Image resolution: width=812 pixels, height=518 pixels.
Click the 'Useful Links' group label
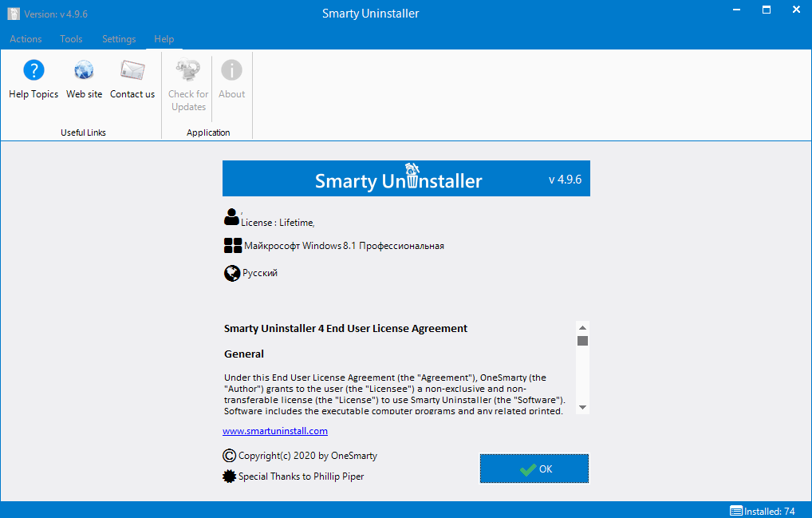(83, 132)
